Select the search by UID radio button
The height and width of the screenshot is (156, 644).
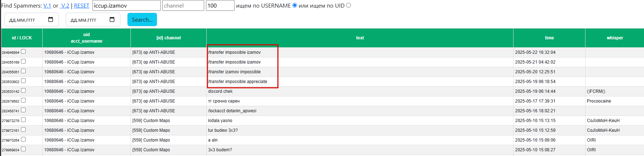point(349,5)
